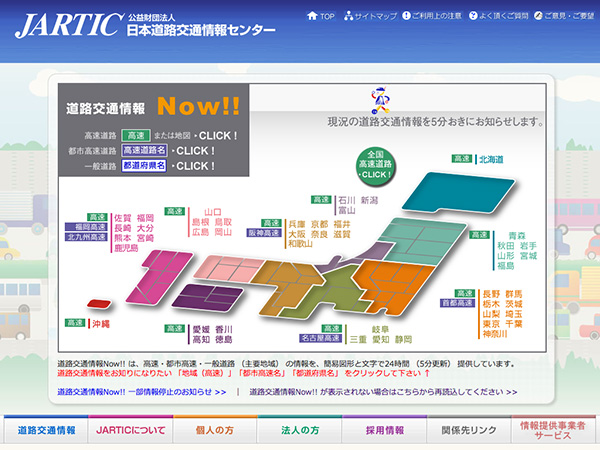Select the 北海道 label

491,159
